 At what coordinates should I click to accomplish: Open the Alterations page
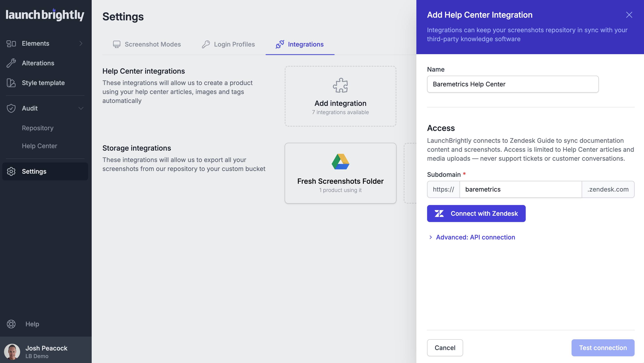click(45, 63)
